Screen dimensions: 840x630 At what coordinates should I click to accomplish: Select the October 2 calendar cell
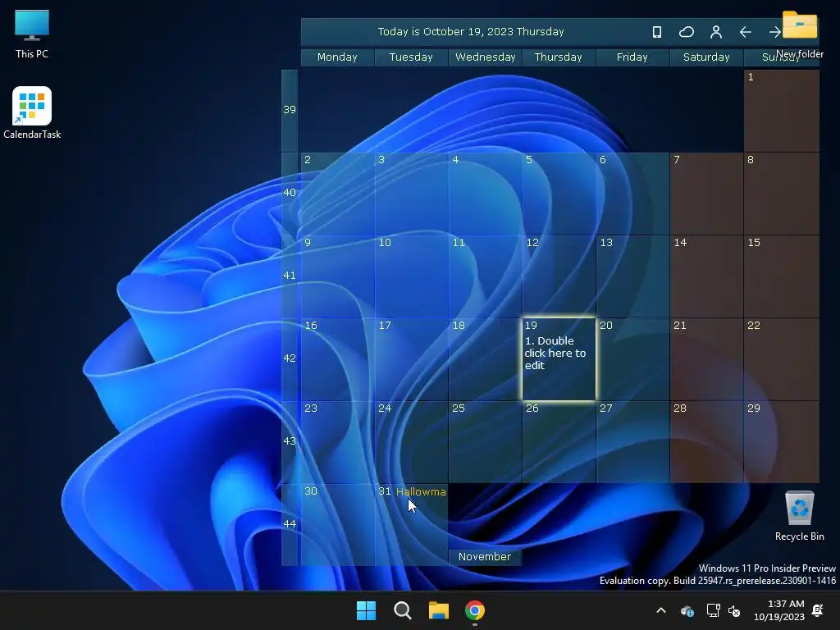(337, 194)
